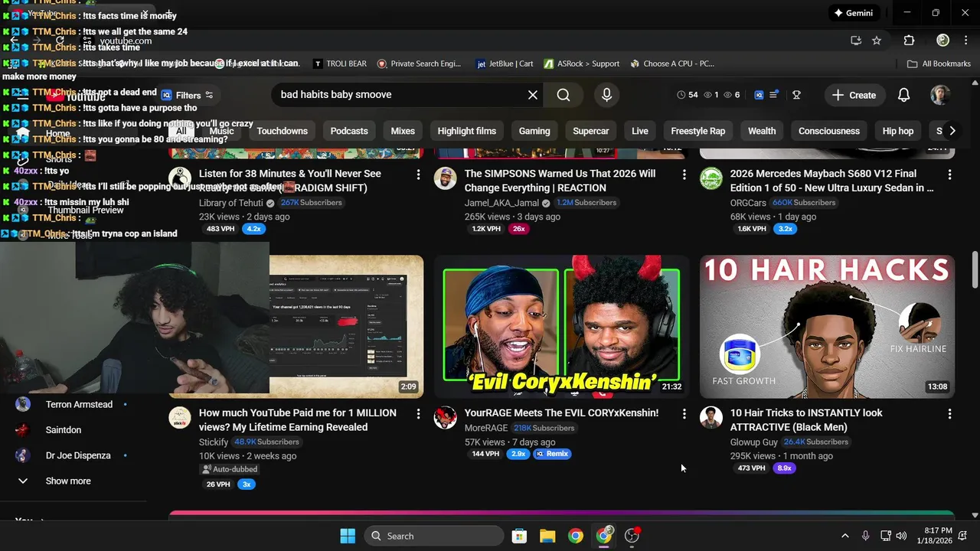Image resolution: width=980 pixels, height=551 pixels.
Task: Show more chips with right chevron
Action: pyautogui.click(x=952, y=131)
